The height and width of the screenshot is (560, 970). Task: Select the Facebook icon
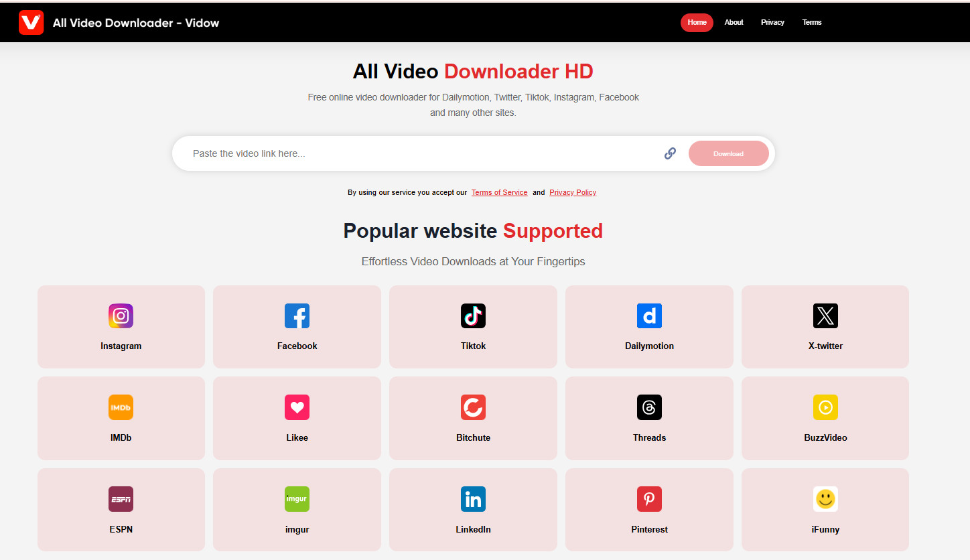click(297, 316)
